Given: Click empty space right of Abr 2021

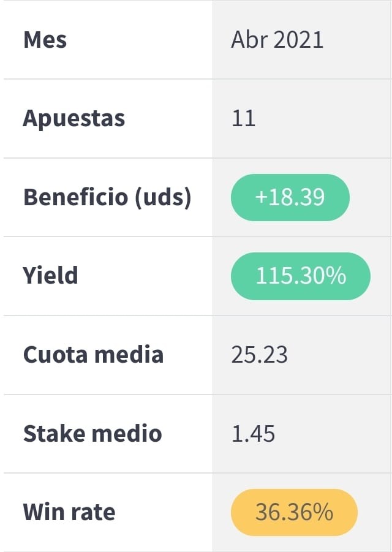Looking at the screenshot, I should 356,40.
